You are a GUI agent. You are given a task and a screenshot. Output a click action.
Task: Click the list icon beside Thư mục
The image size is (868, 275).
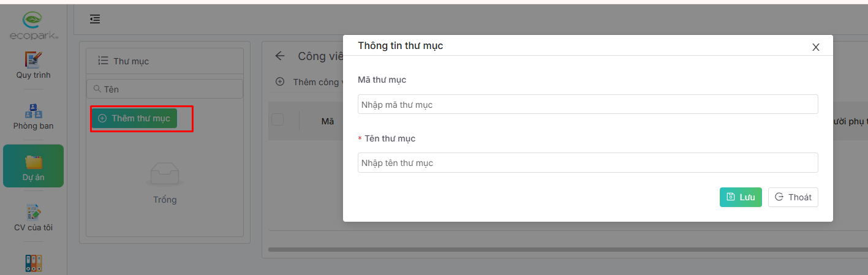[103, 61]
